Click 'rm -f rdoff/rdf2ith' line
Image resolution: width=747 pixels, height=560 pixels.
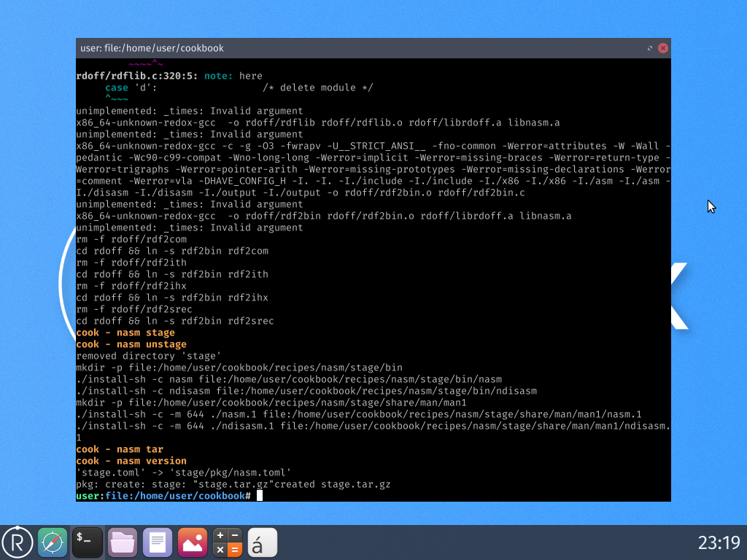click(131, 262)
